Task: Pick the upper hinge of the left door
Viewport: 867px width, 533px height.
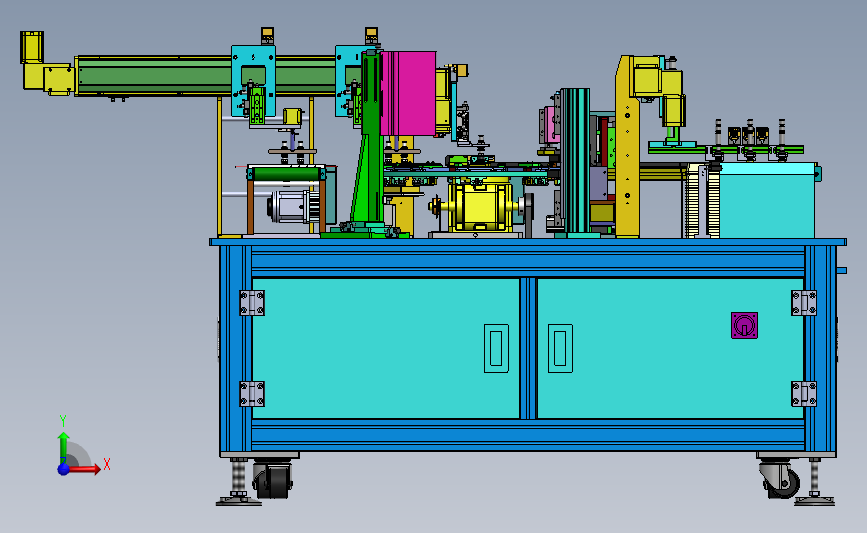Action: coord(252,303)
